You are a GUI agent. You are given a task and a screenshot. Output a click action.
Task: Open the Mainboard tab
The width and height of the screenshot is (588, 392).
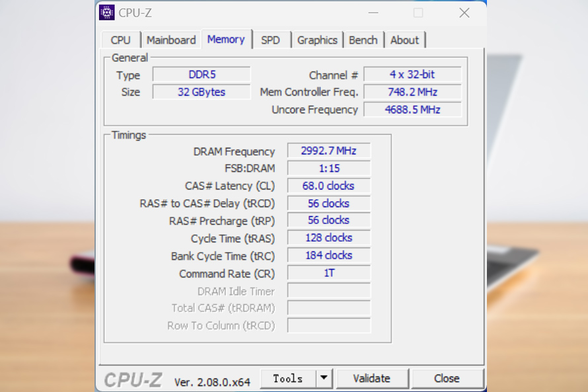[171, 40]
